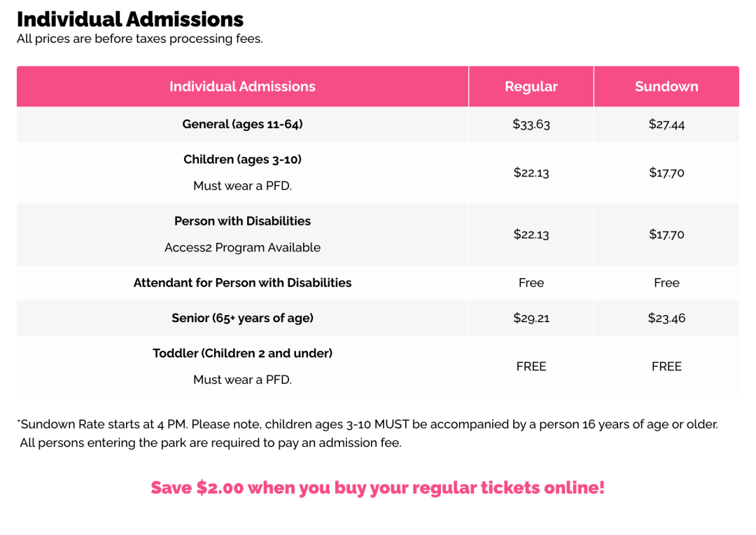Select Senior (65+ years of age) label
The height and width of the screenshot is (535, 756).
coord(242,318)
